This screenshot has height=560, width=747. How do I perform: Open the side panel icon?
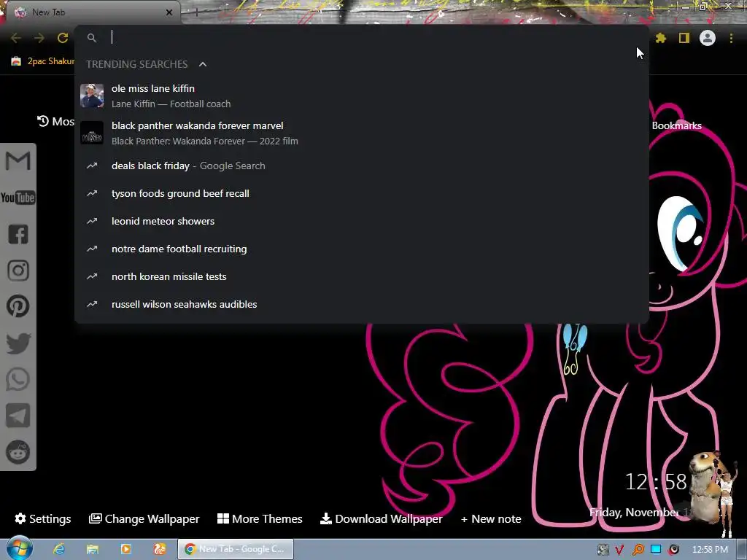click(684, 38)
